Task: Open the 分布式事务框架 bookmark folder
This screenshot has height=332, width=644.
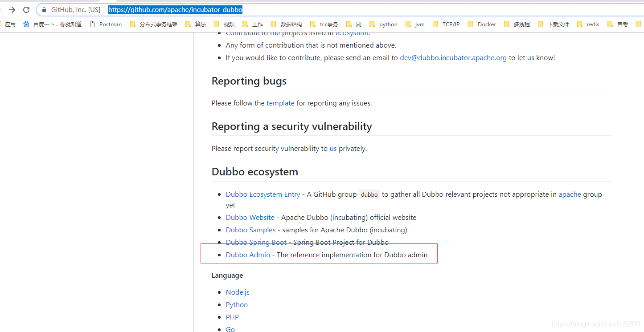Action: tap(154, 24)
